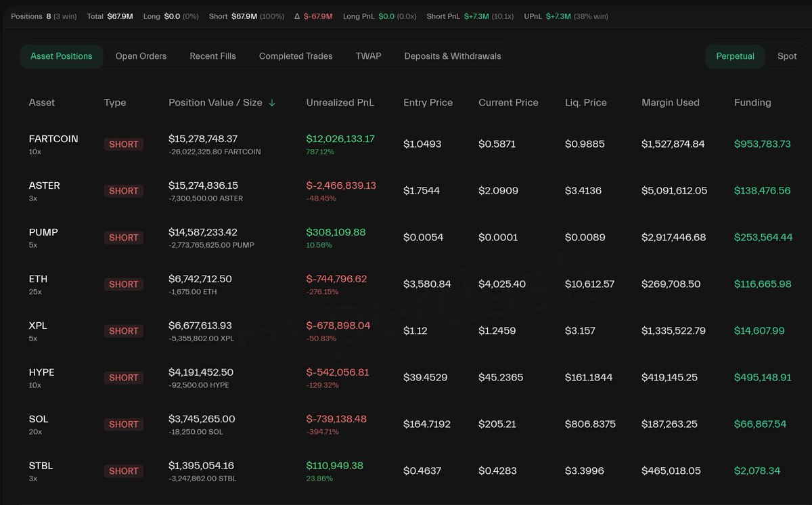Select the Asset Positions tab

tap(62, 56)
